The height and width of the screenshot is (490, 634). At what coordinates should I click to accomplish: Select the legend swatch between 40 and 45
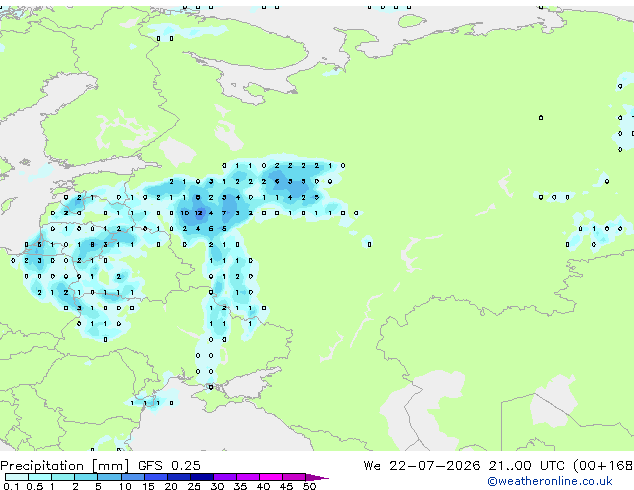point(271,477)
